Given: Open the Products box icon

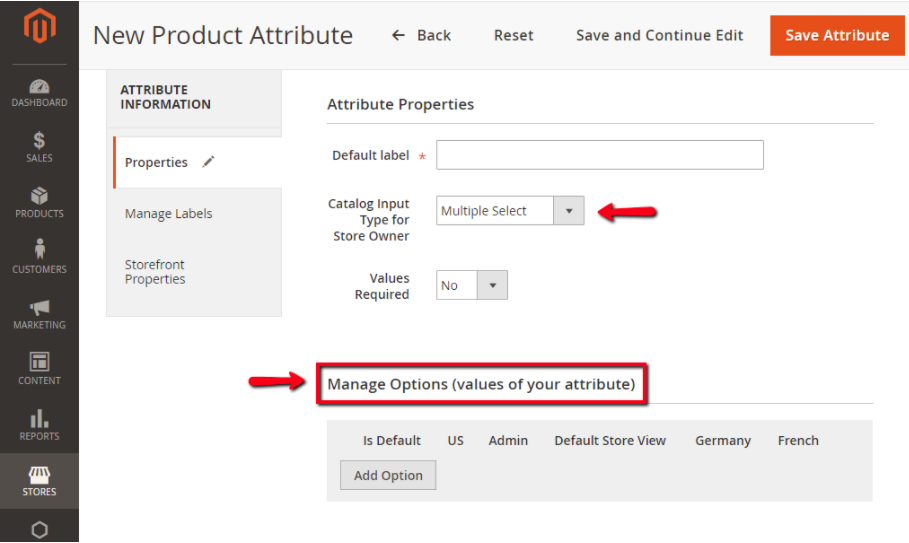Looking at the screenshot, I should pos(39,196).
